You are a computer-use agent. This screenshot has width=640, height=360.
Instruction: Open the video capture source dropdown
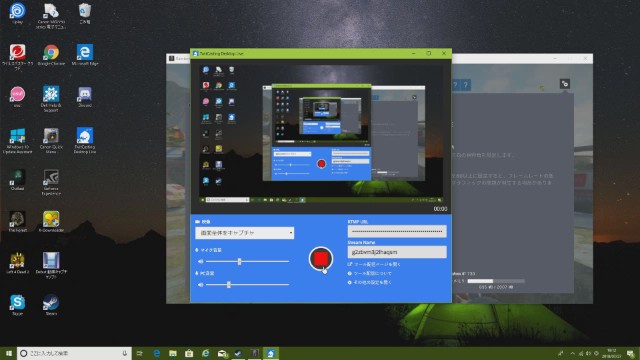[x=244, y=233]
